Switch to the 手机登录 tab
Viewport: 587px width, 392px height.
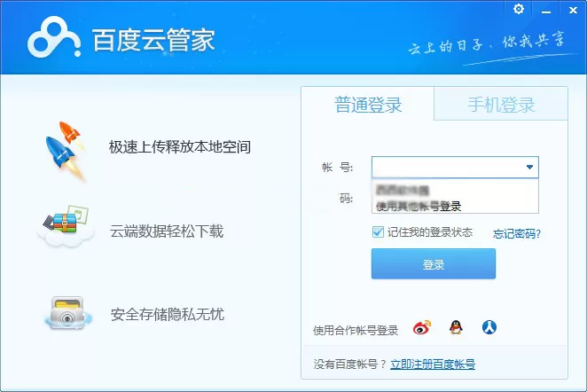pyautogui.click(x=501, y=104)
